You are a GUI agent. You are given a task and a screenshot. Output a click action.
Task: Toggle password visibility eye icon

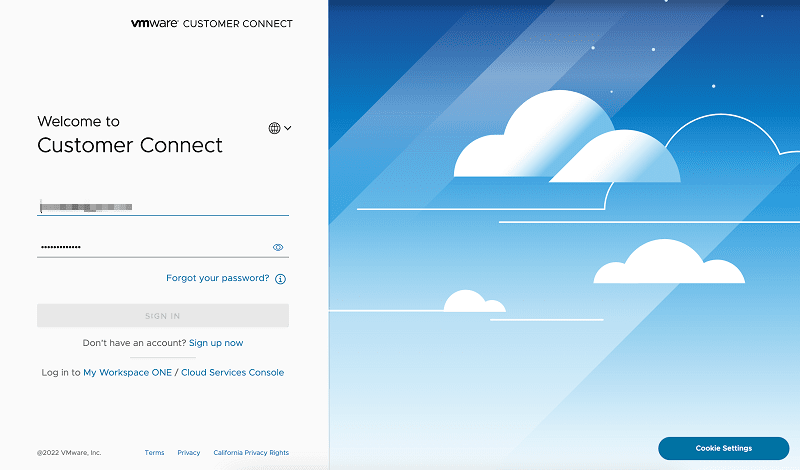tap(278, 248)
